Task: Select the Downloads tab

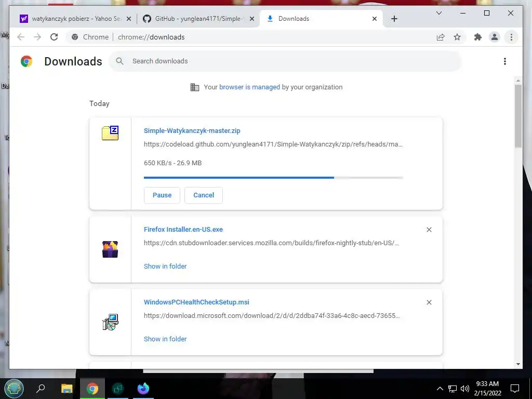Action: pyautogui.click(x=321, y=19)
